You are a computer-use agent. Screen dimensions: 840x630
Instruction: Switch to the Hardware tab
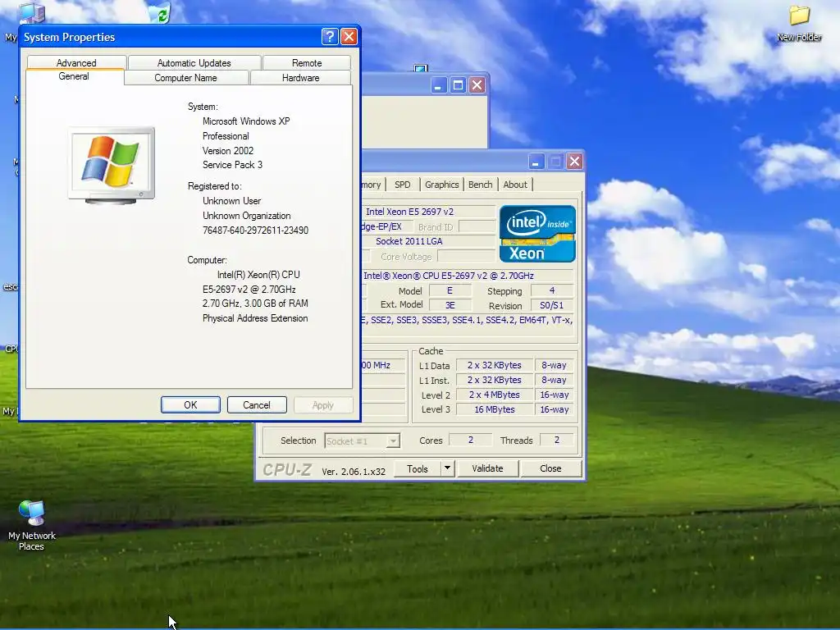300,78
